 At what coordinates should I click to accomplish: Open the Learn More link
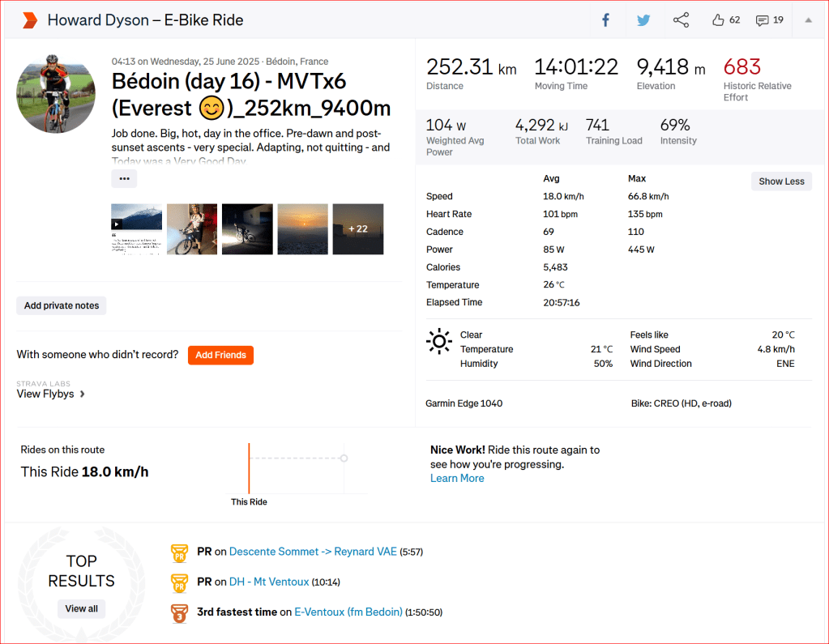click(x=457, y=478)
